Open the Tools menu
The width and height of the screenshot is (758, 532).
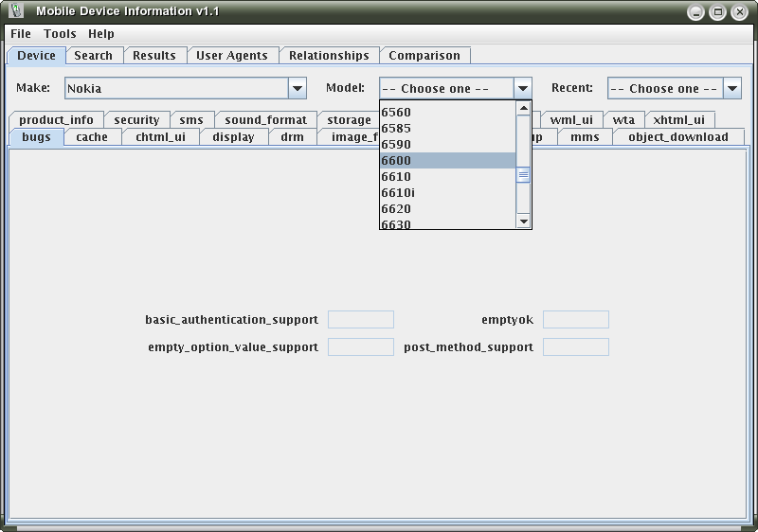pos(60,33)
